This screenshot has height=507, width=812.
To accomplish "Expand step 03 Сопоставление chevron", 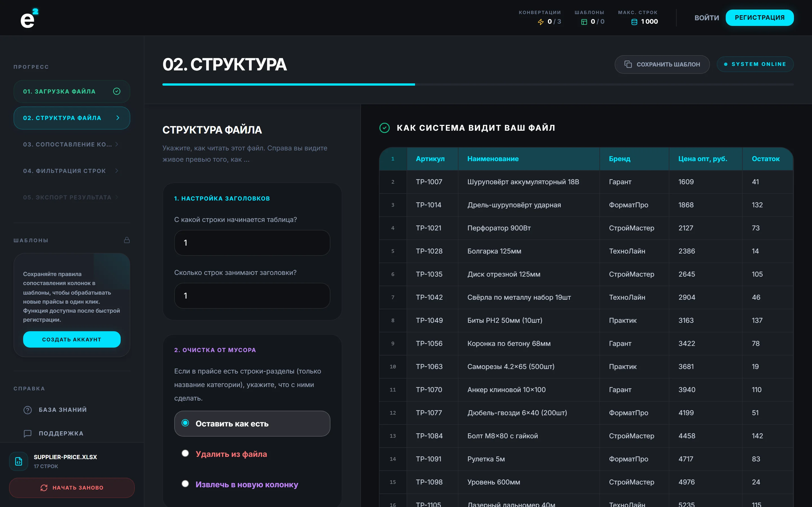I will (x=117, y=144).
